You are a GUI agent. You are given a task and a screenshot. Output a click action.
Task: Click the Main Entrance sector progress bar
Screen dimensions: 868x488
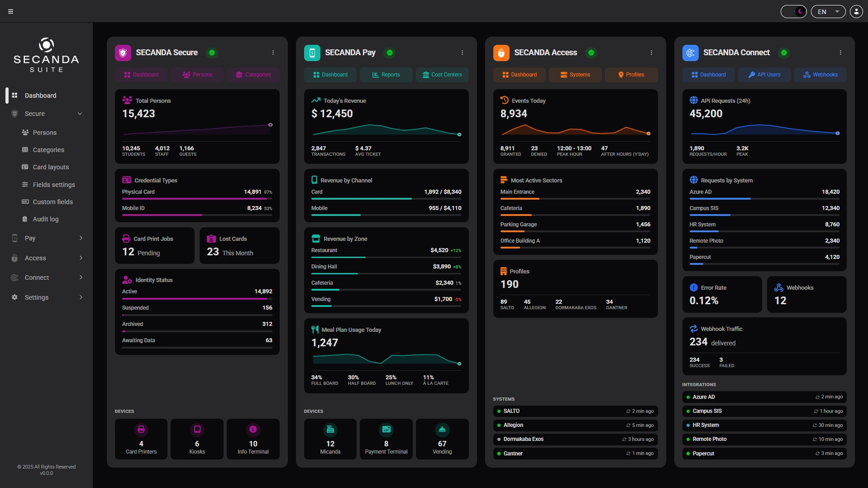pos(576,199)
